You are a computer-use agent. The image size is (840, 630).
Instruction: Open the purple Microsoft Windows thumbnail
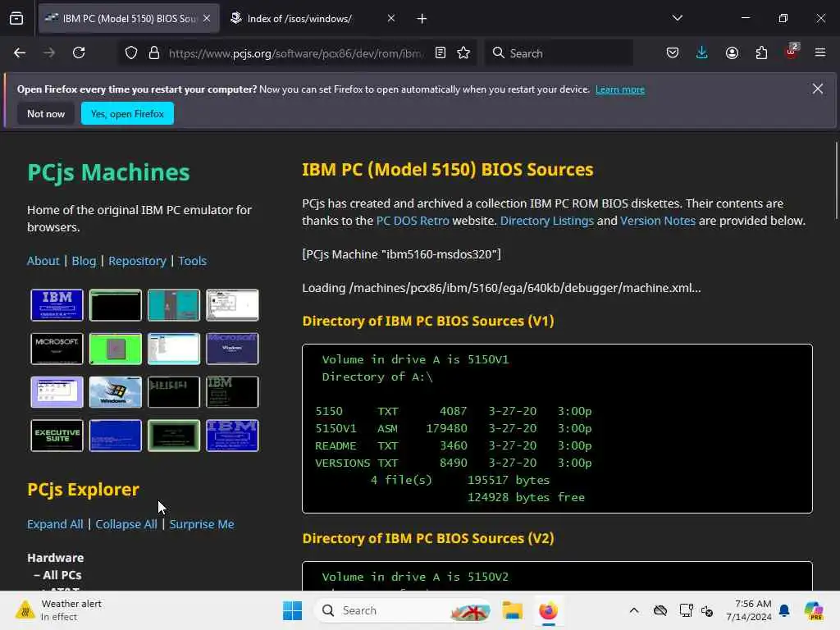[x=232, y=348]
